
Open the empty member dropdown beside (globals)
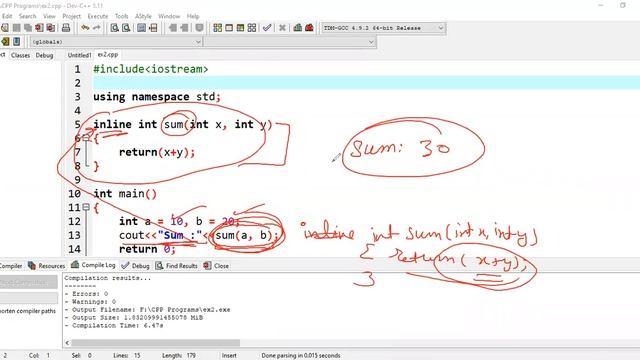point(289,42)
